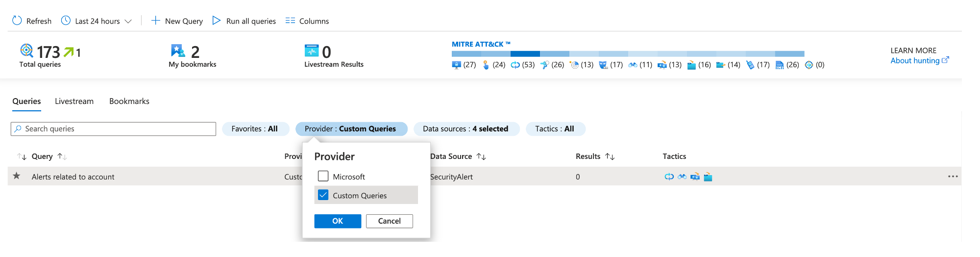980x257 pixels.
Task: Click the Discovery binoculars icon (11)
Action: (633, 65)
